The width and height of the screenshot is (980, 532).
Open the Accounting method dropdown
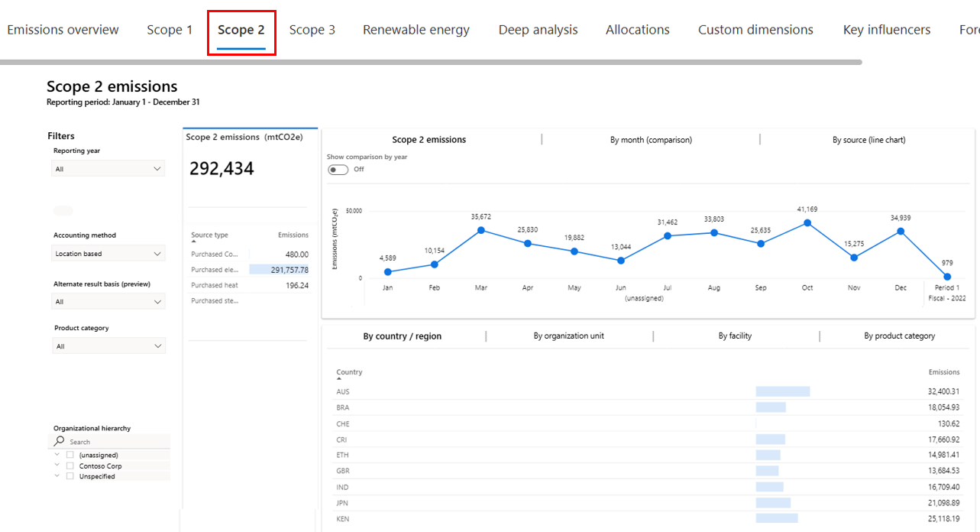click(108, 253)
